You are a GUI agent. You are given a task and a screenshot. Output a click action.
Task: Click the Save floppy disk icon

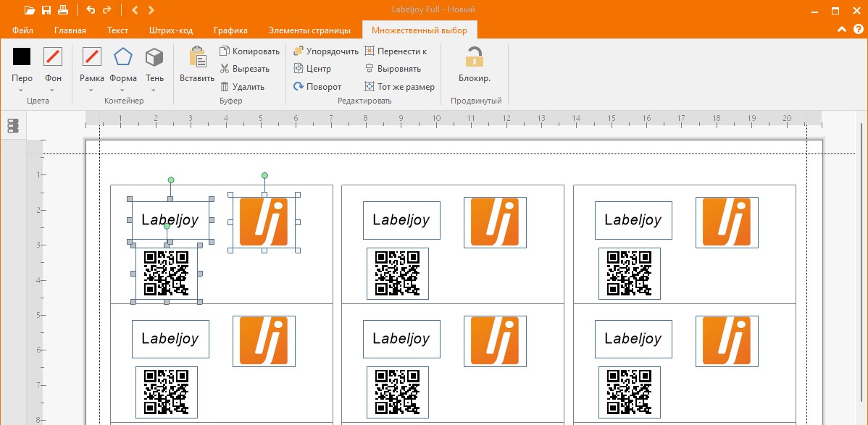[x=46, y=10]
